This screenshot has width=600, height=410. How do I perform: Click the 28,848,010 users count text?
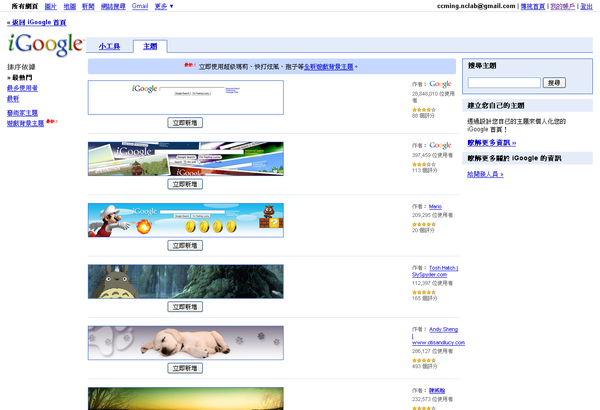point(433,96)
